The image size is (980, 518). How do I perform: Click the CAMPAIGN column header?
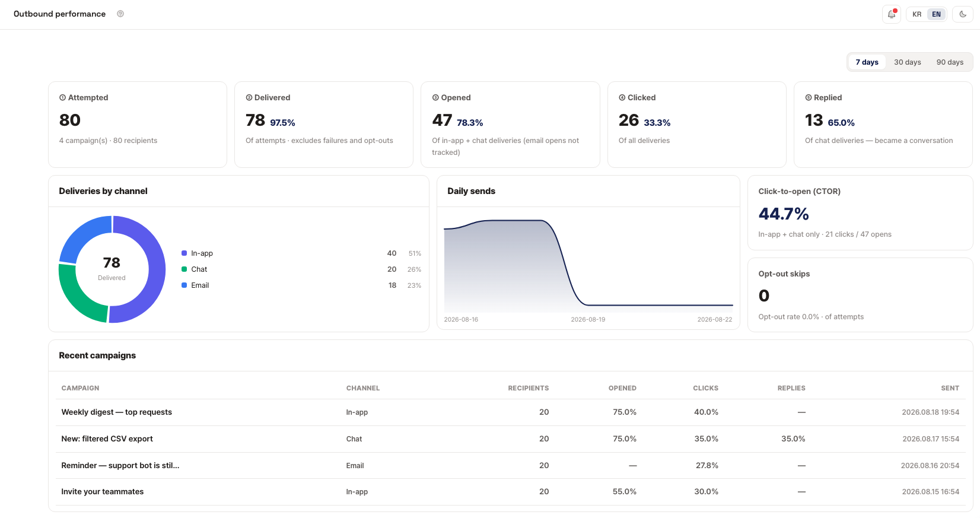(x=81, y=388)
